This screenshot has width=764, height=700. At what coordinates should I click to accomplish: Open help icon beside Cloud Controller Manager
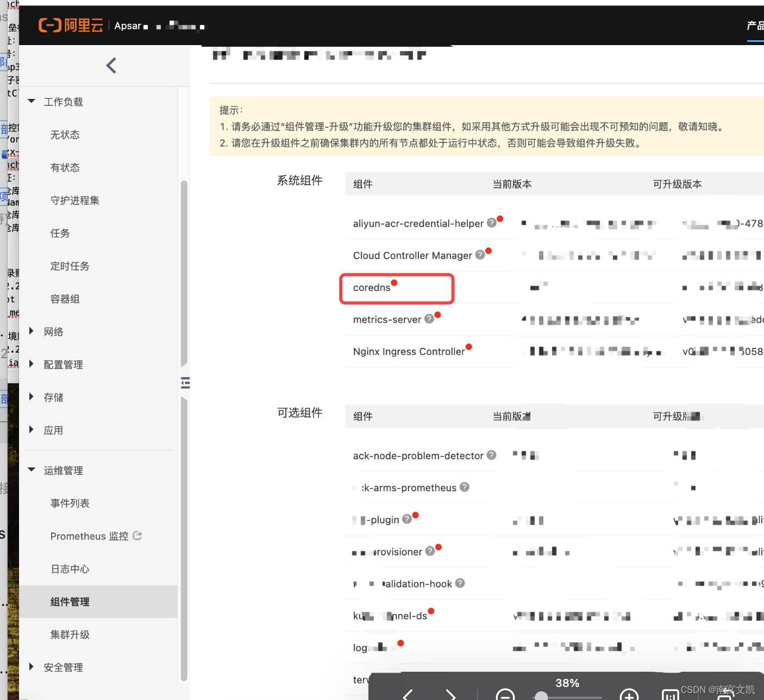click(x=480, y=255)
